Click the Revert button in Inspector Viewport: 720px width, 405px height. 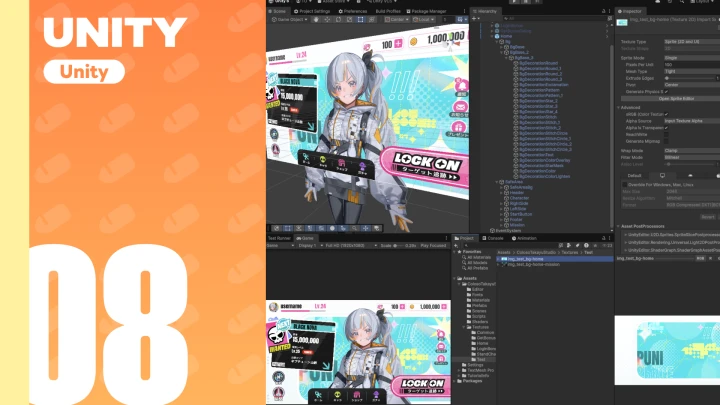coord(708,217)
